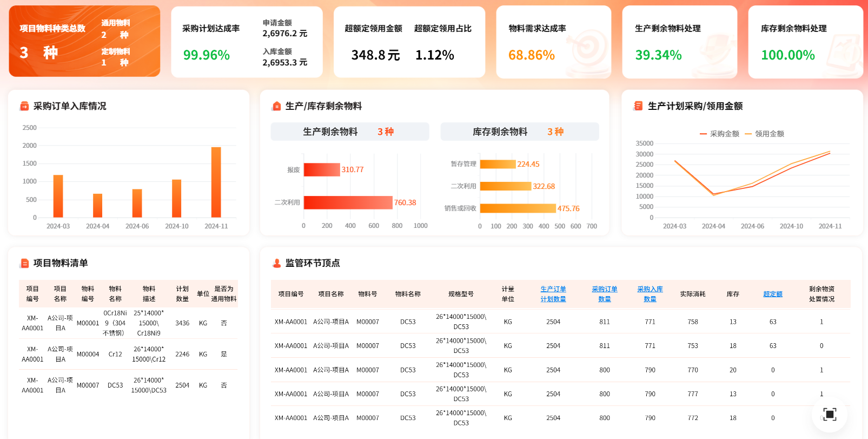Click the fullscreen icon button
Screen dimensions: 868x439
pyautogui.click(x=830, y=415)
